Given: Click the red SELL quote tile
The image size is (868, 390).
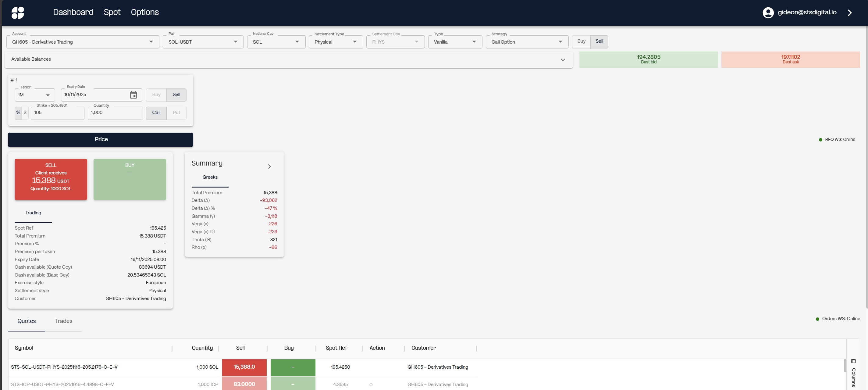Looking at the screenshot, I should [x=51, y=179].
